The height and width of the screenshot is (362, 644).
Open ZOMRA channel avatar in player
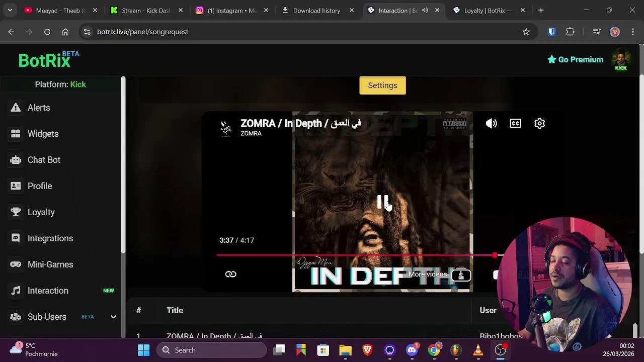tap(226, 128)
